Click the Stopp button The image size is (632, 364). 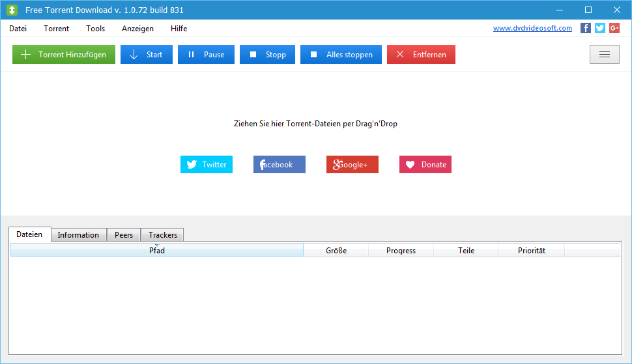click(x=267, y=54)
